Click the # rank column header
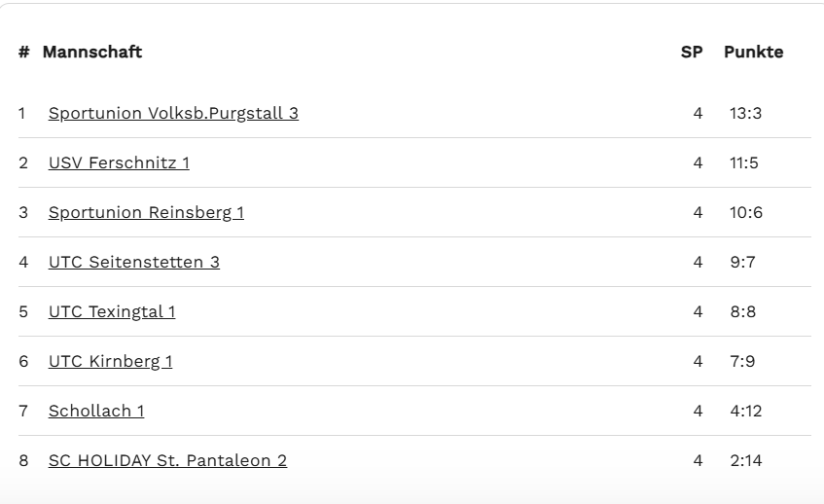 tap(23, 52)
